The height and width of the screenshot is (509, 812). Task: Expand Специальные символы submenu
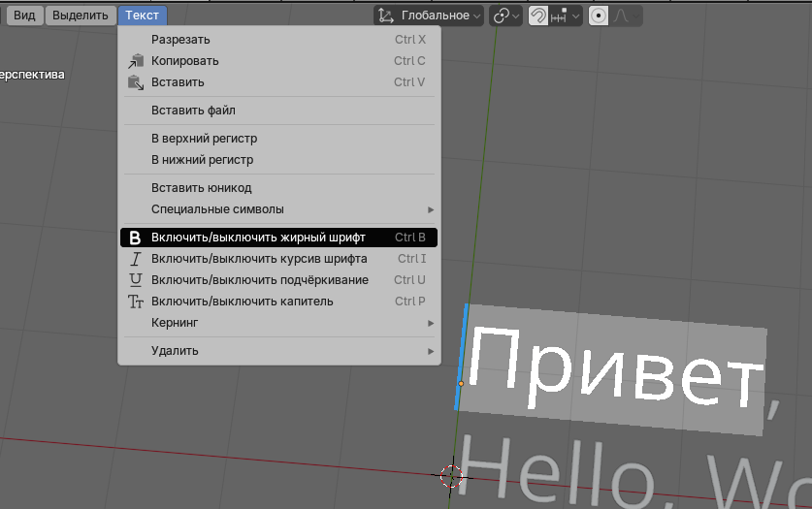pyautogui.click(x=278, y=209)
